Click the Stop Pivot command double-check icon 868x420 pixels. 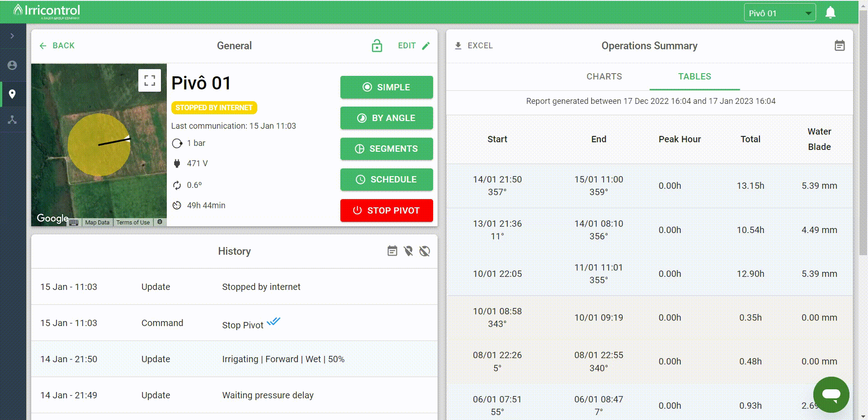point(274,322)
